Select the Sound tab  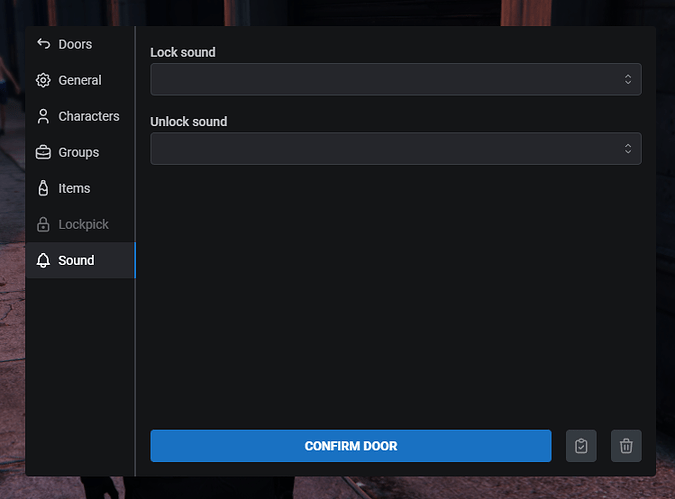click(80, 260)
